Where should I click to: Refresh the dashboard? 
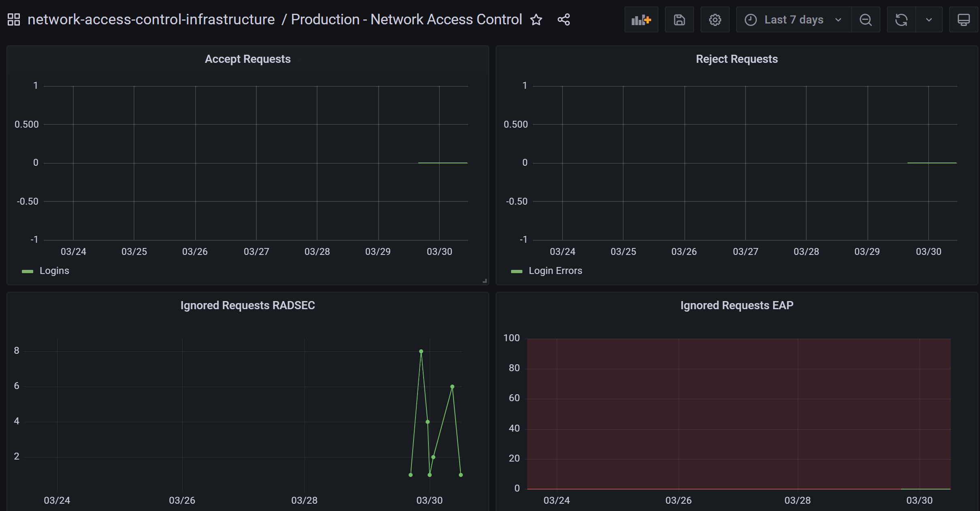click(901, 19)
